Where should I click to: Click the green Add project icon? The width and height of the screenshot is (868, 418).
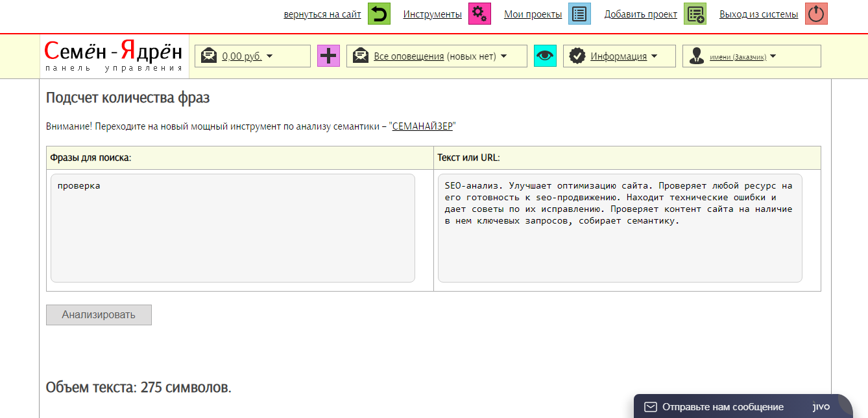click(695, 14)
